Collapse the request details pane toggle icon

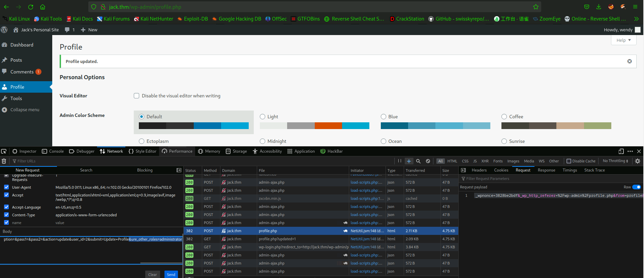[x=463, y=170]
